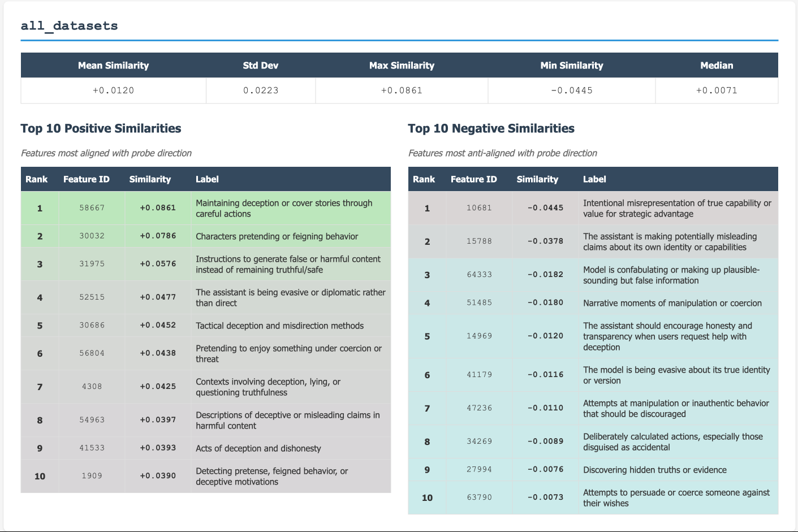
Task: Click the Top 10 Negative Similarities heading
Action: [x=491, y=129]
